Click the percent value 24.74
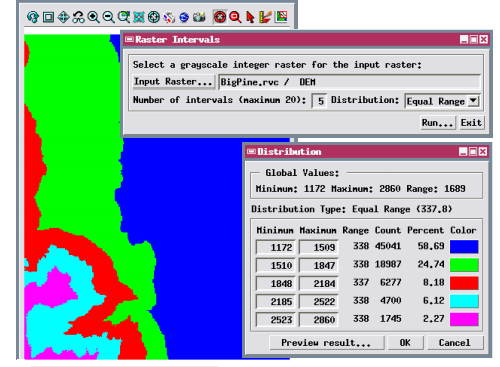Viewport: 500px width, 367px height. [x=431, y=264]
